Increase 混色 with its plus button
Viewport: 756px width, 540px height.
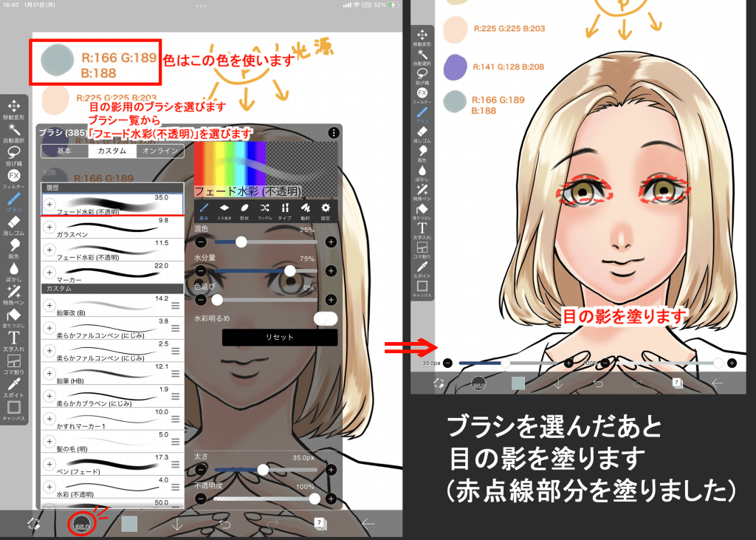tap(331, 242)
